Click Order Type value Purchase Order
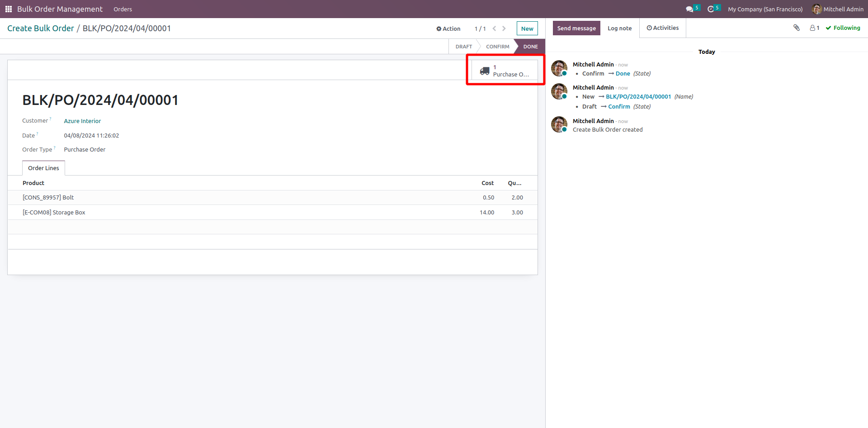This screenshot has width=868, height=428. pos(85,150)
